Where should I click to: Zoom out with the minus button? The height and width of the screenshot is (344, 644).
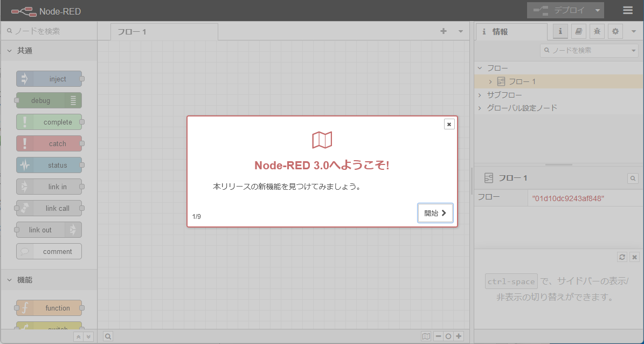438,336
